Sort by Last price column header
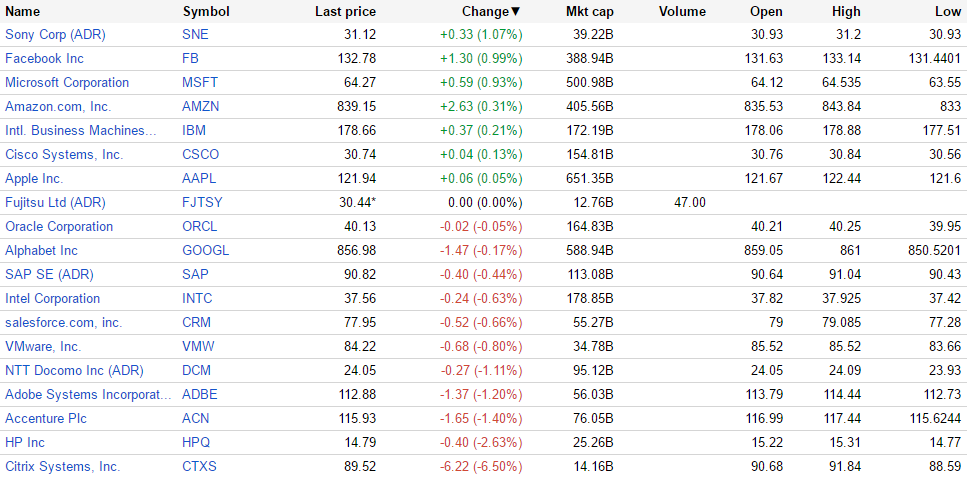Viewport: 967px width, 478px height. (345, 11)
